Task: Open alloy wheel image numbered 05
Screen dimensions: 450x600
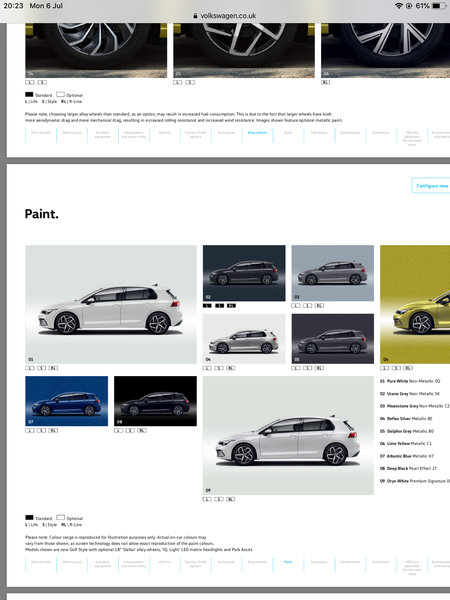Action: pyautogui.click(x=244, y=50)
